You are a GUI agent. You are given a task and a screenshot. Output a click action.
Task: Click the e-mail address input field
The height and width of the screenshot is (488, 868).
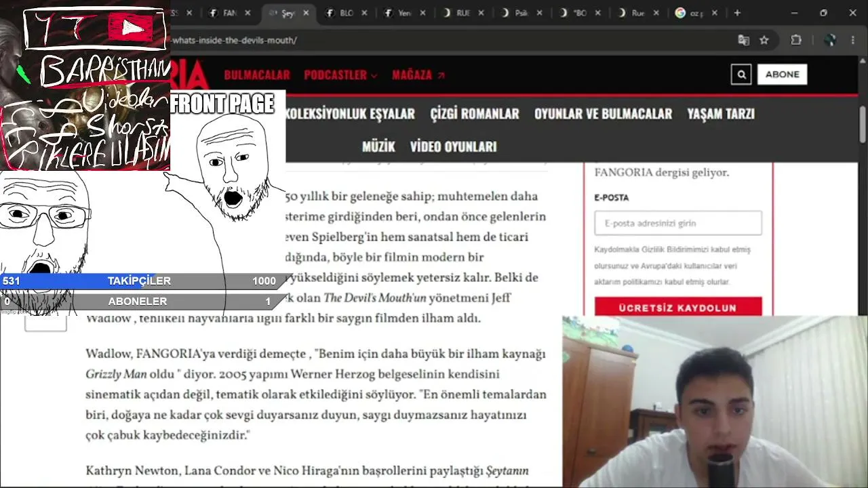click(678, 223)
